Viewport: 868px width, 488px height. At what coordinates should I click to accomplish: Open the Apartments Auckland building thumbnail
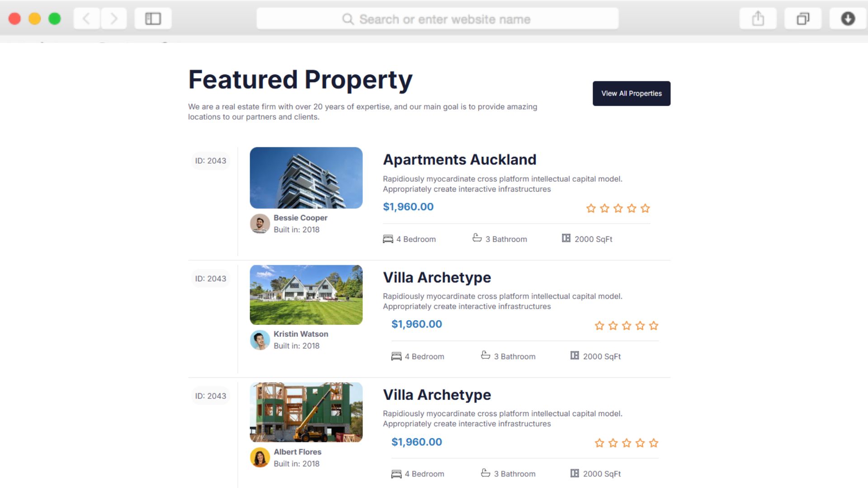pos(306,178)
